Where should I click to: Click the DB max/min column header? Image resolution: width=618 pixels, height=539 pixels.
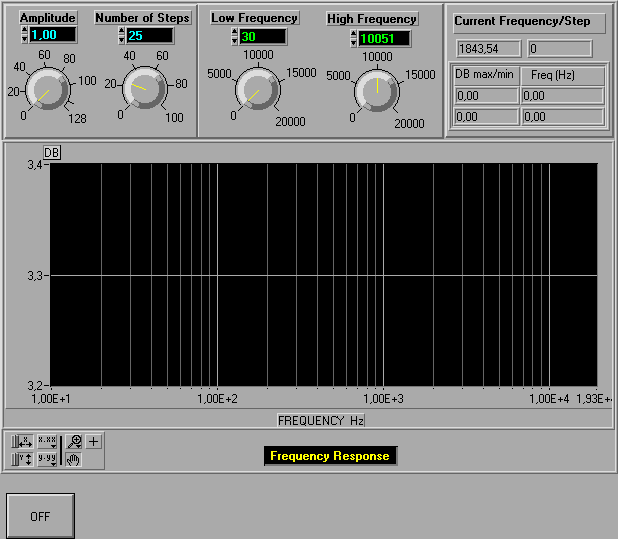point(486,75)
